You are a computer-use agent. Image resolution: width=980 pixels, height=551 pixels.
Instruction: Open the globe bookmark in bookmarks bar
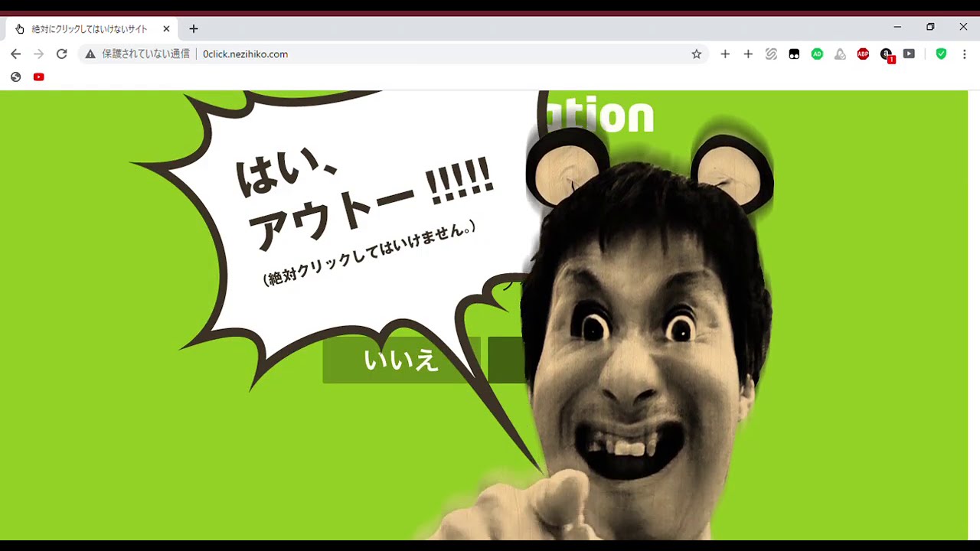tap(15, 77)
